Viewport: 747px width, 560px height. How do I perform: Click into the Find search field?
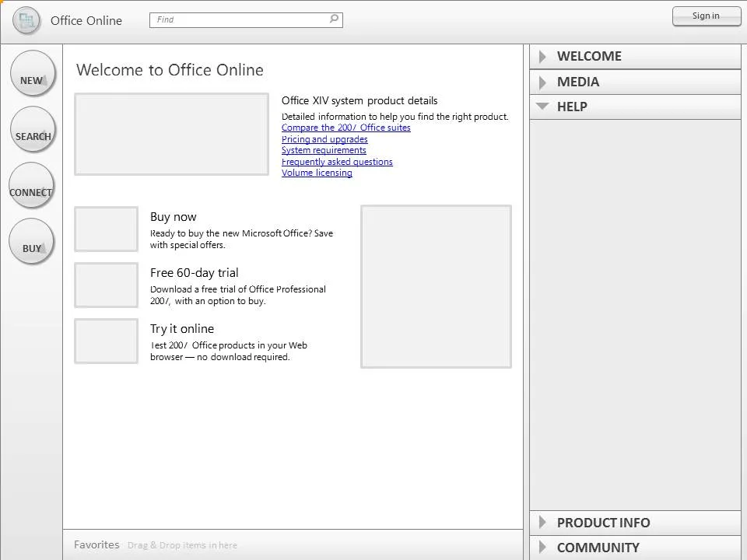[246, 20]
